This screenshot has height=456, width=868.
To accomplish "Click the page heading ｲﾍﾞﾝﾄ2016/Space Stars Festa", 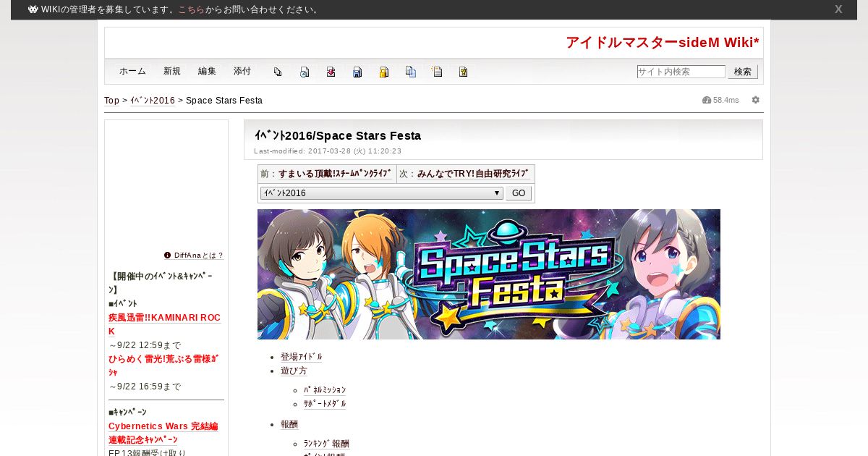I will [338, 135].
